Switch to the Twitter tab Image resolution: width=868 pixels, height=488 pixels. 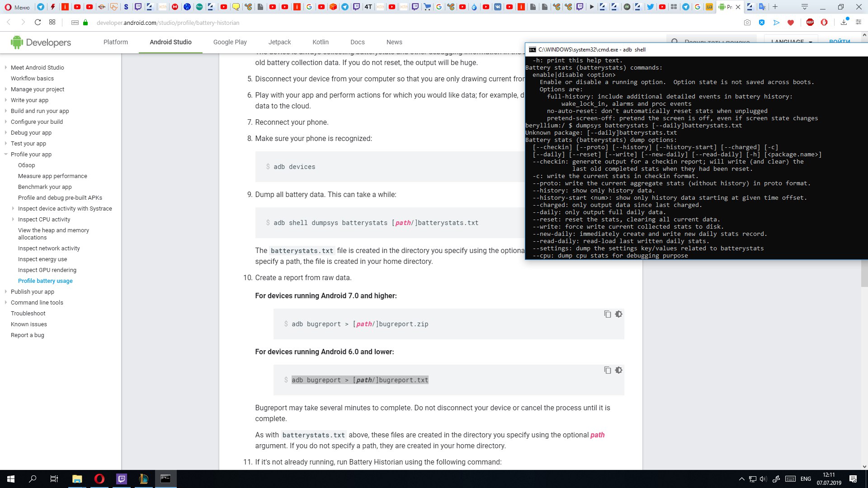[650, 7]
